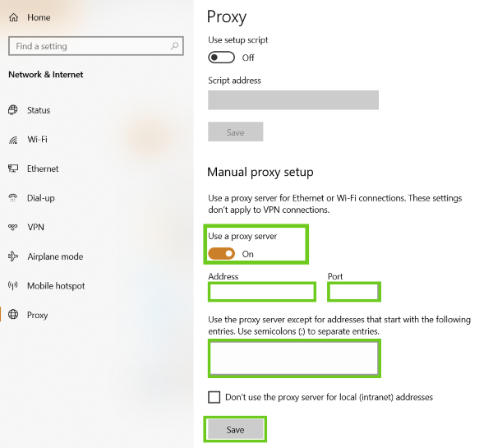Click into the Port field
Viewport: 493px width, 448px height.
pos(353,292)
